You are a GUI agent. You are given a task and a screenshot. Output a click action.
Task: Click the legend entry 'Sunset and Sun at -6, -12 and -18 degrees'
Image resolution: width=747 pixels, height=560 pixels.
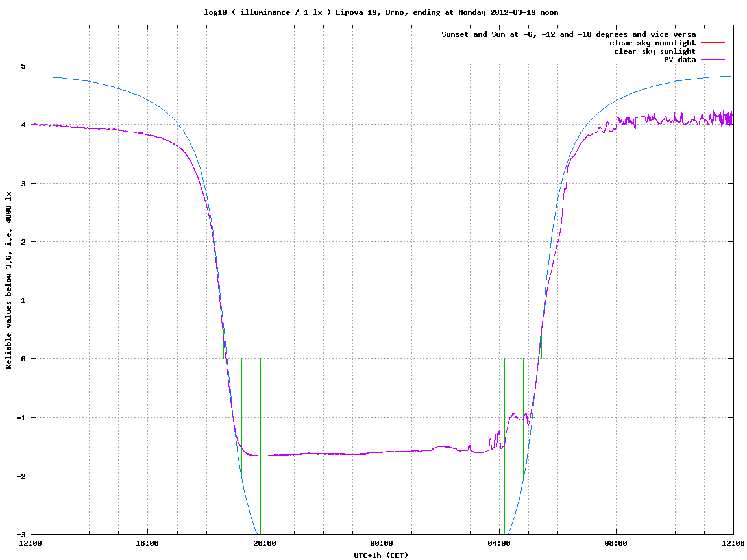click(x=569, y=34)
